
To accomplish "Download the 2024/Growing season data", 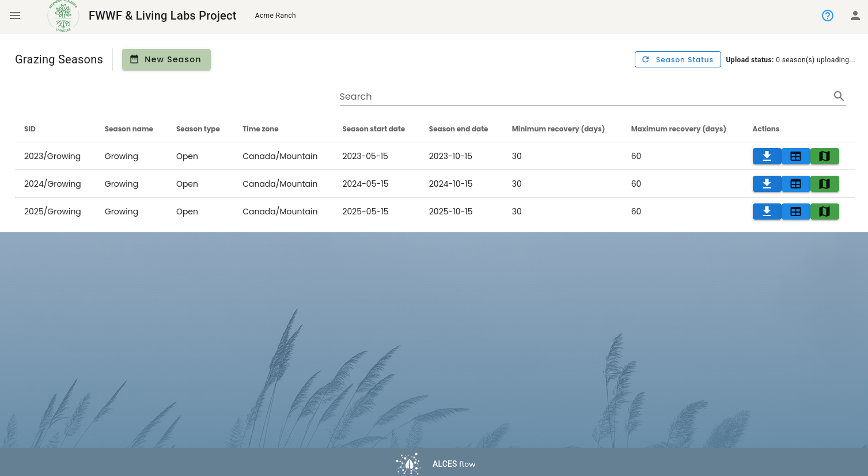I will [767, 184].
